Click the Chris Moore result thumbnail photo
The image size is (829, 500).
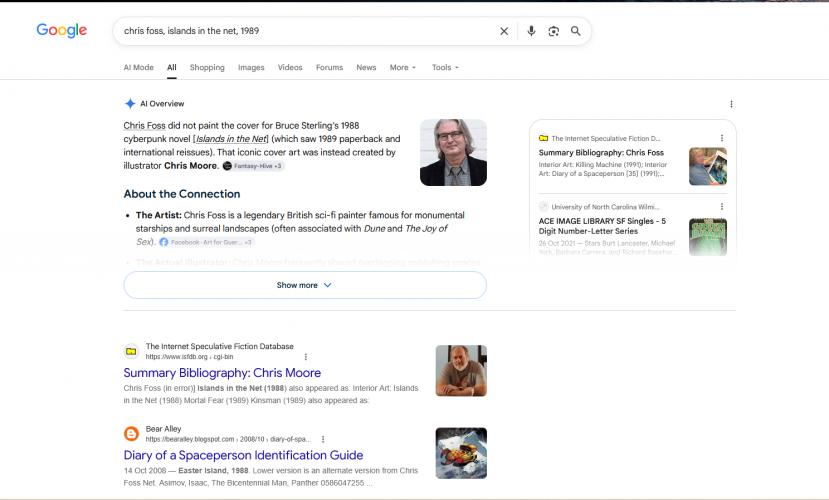pyautogui.click(x=461, y=371)
